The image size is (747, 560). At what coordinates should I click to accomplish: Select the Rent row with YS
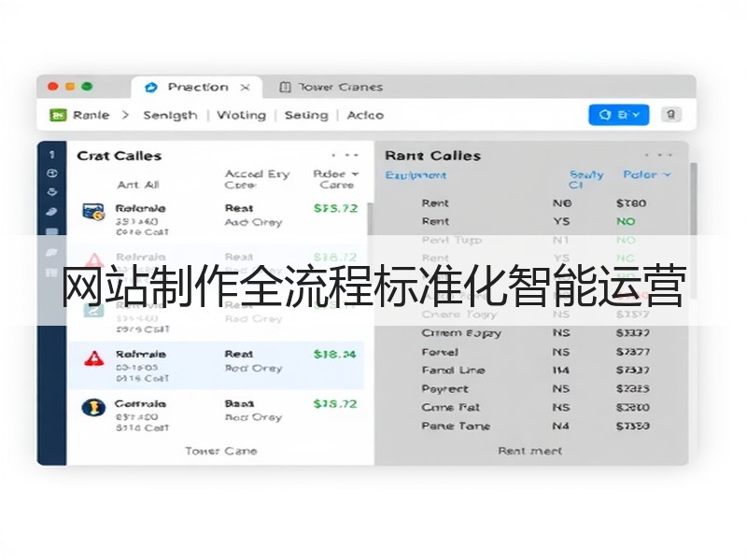pyautogui.click(x=533, y=222)
